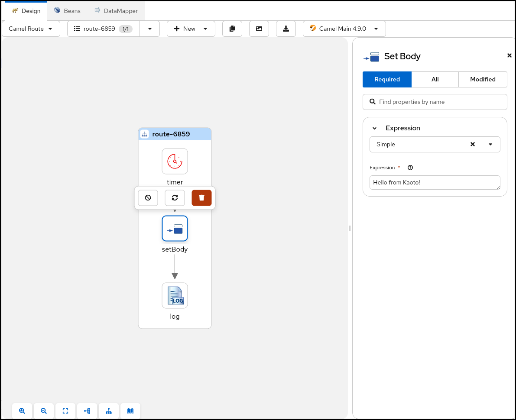Show Modified properties only

point(483,79)
